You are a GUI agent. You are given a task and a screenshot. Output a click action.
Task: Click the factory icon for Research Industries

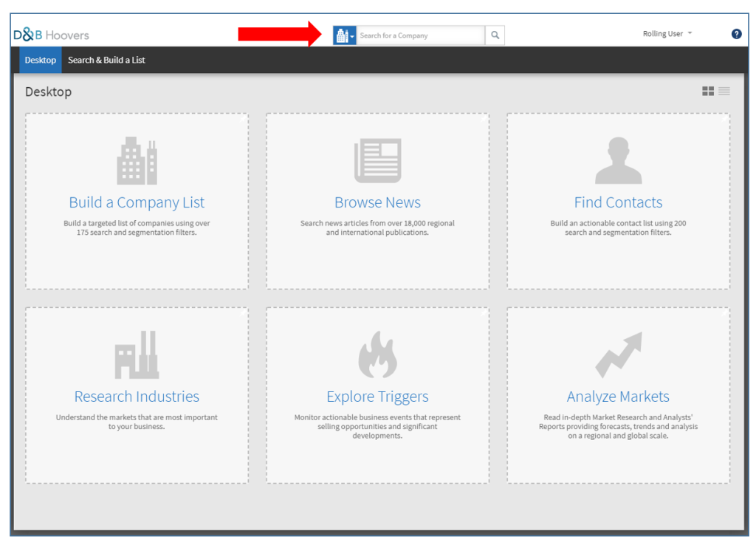(137, 355)
